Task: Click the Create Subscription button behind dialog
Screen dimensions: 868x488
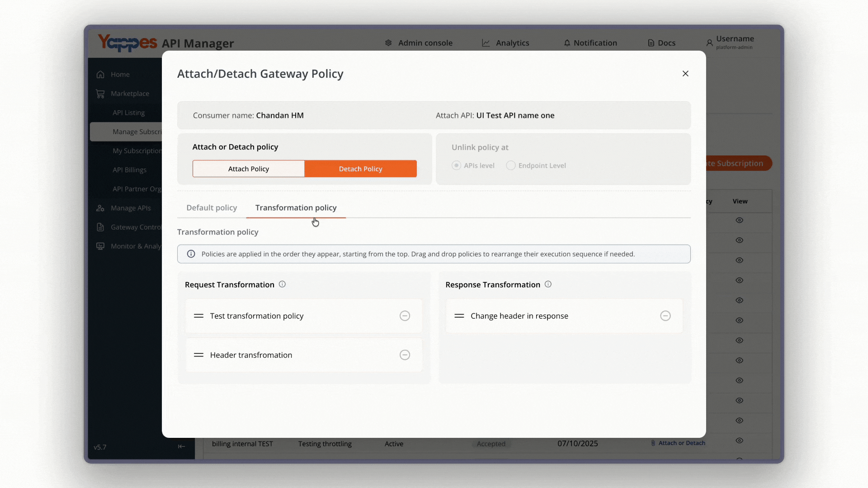Action: pyautogui.click(x=739, y=163)
